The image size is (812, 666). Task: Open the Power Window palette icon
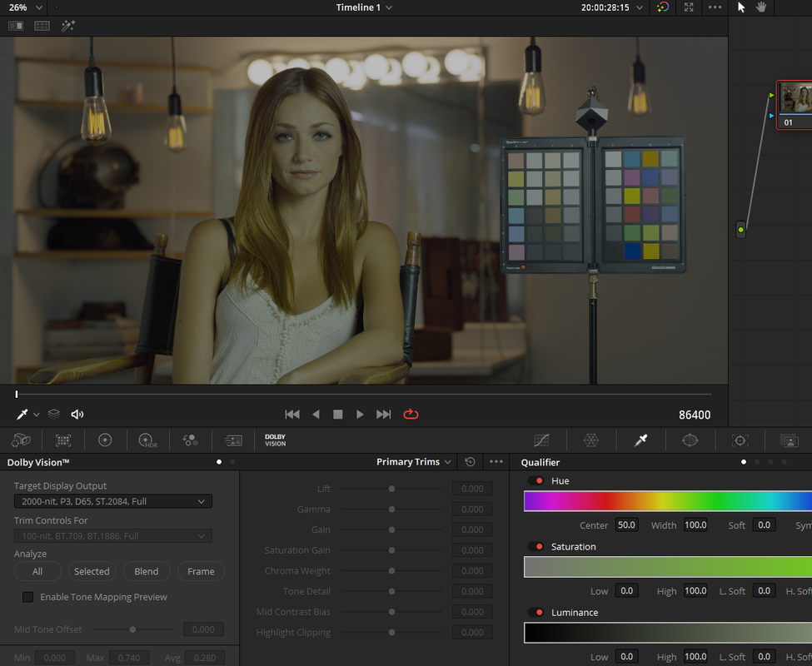click(x=690, y=440)
